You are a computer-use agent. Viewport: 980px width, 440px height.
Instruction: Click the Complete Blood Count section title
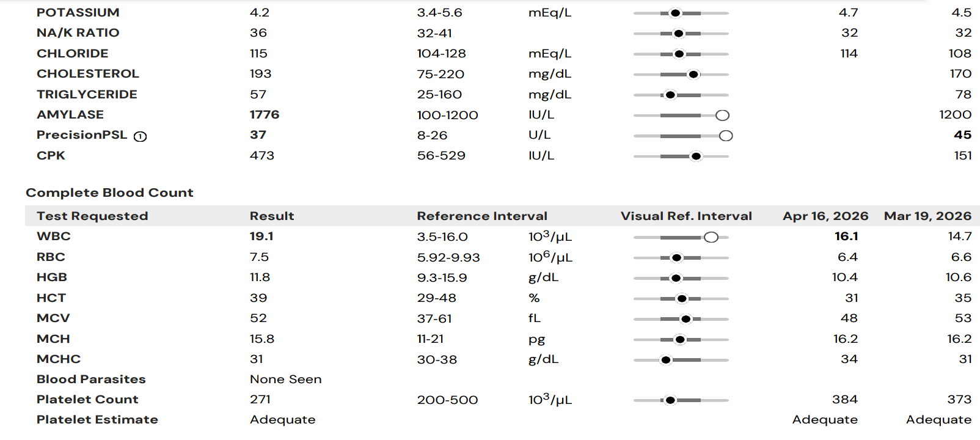coord(109,193)
